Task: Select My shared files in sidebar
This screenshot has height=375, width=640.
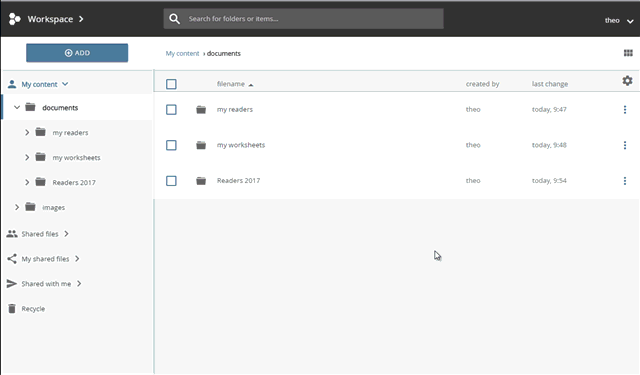Action: click(x=45, y=259)
